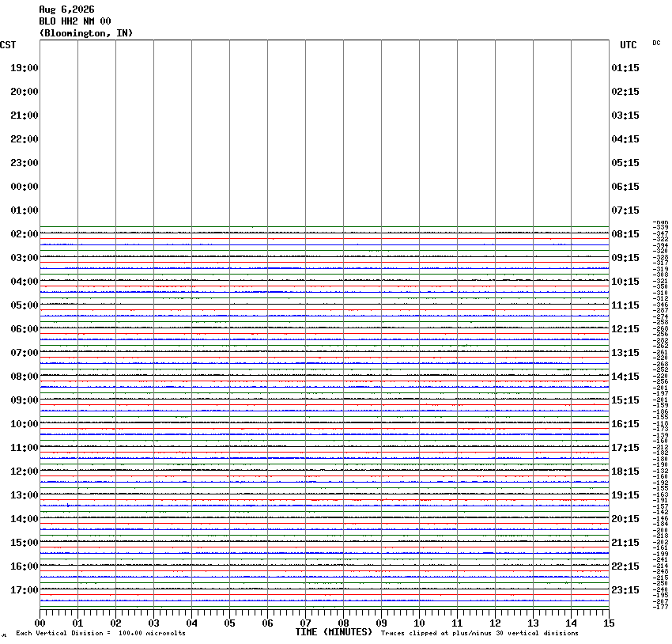
Task: Click the vertical division microvolts note
Action: [100, 633]
